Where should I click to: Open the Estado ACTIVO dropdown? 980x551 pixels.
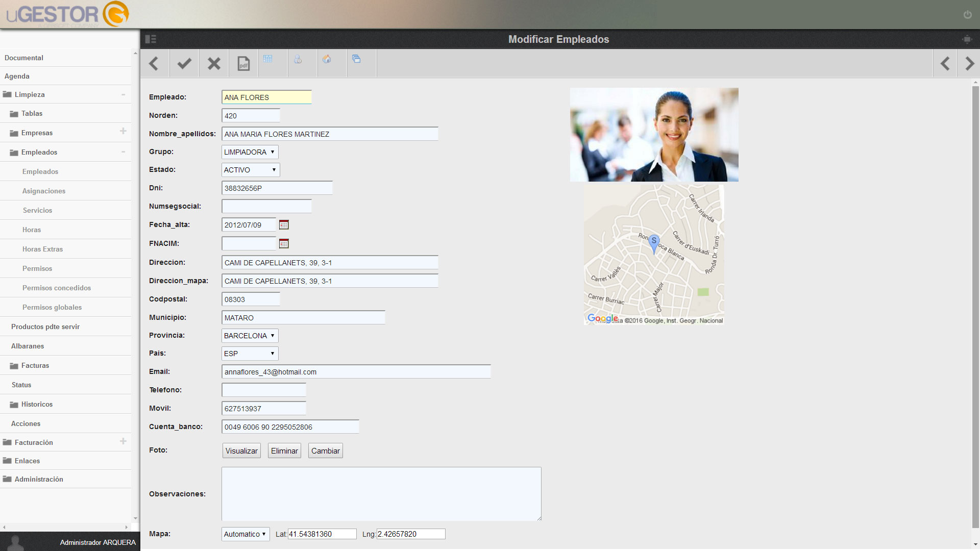click(251, 170)
